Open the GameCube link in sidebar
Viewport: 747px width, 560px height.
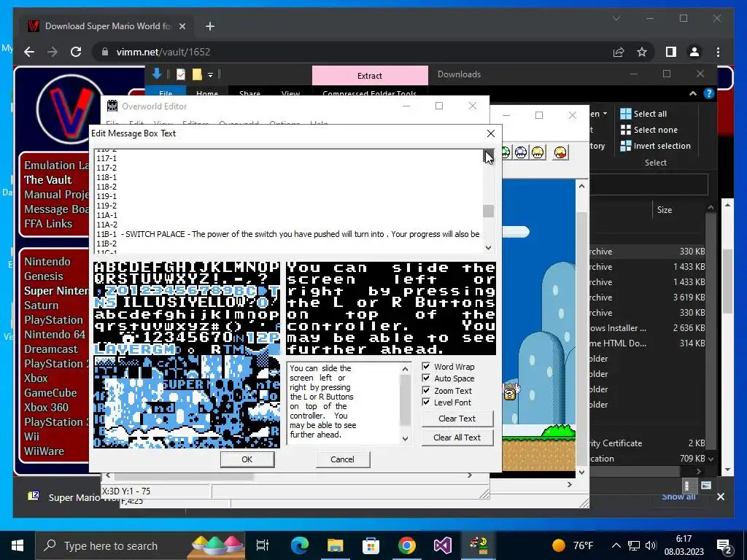click(50, 393)
